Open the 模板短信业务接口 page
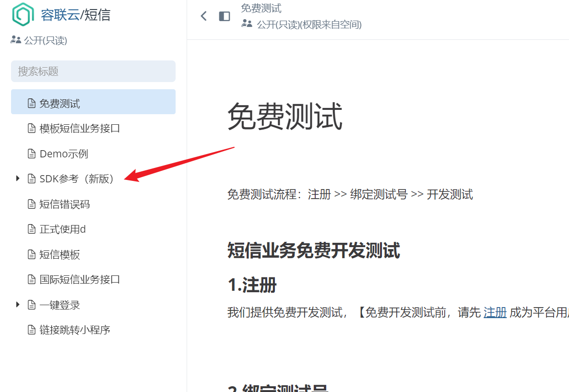The image size is (569, 392). coord(80,129)
